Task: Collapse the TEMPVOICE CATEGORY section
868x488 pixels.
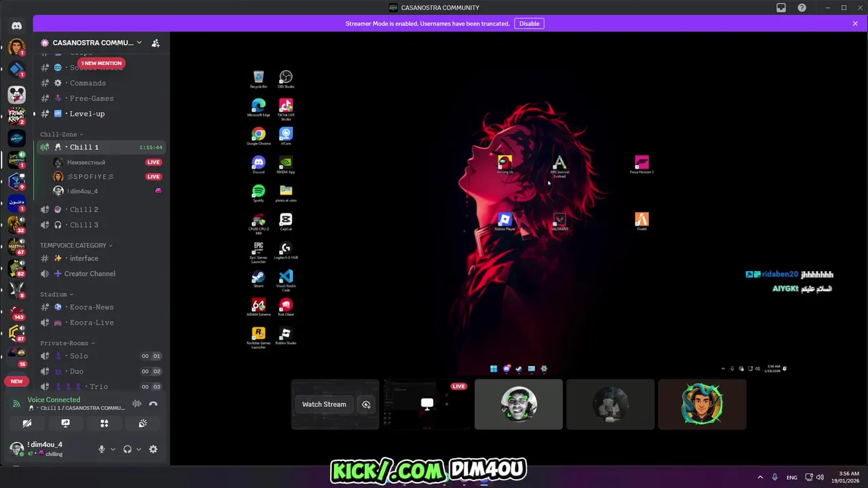Action: 76,245
